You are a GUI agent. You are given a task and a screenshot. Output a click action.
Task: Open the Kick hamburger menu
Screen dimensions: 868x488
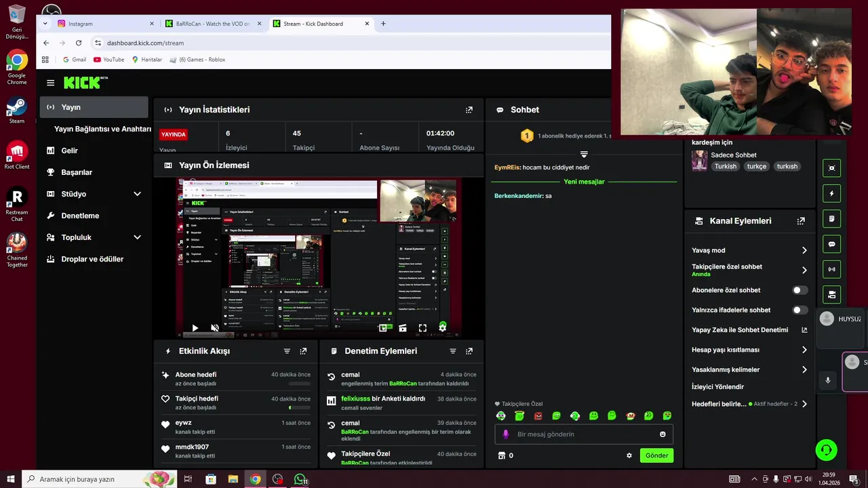[50, 83]
